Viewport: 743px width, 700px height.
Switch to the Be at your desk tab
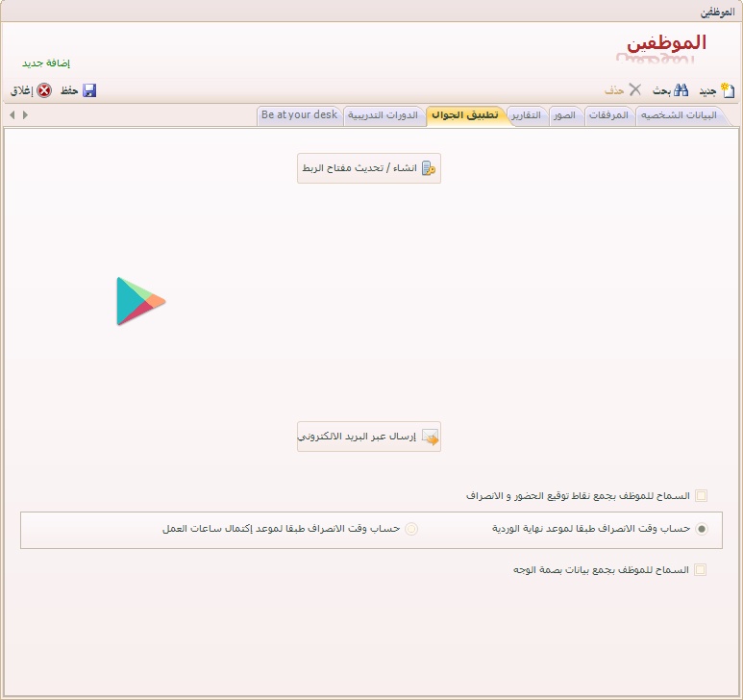[300, 115]
